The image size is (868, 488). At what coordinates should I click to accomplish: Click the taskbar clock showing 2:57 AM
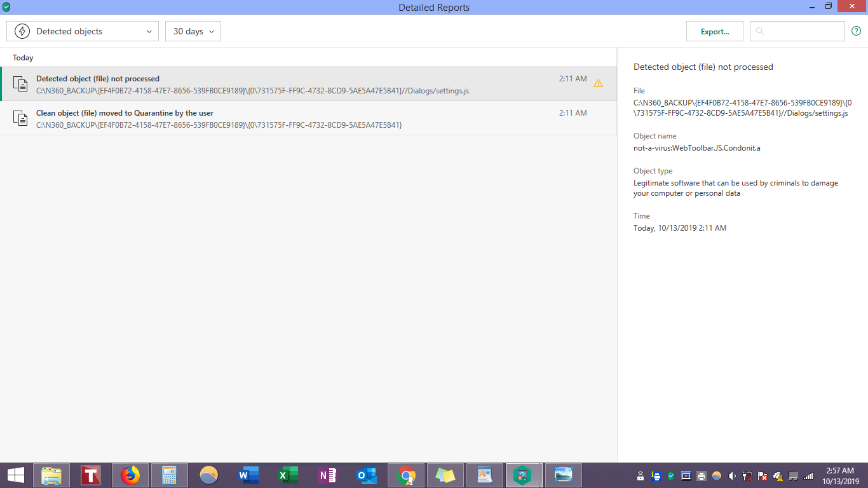pos(840,475)
